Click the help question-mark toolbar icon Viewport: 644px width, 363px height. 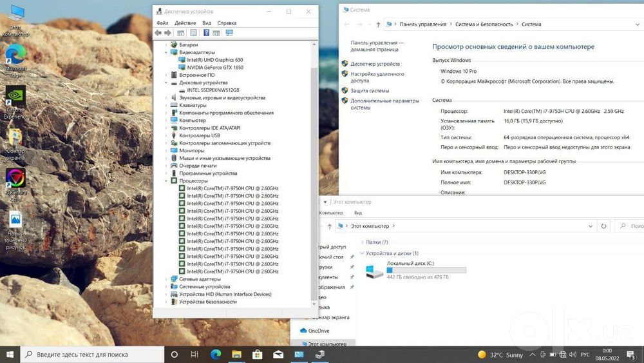click(206, 33)
